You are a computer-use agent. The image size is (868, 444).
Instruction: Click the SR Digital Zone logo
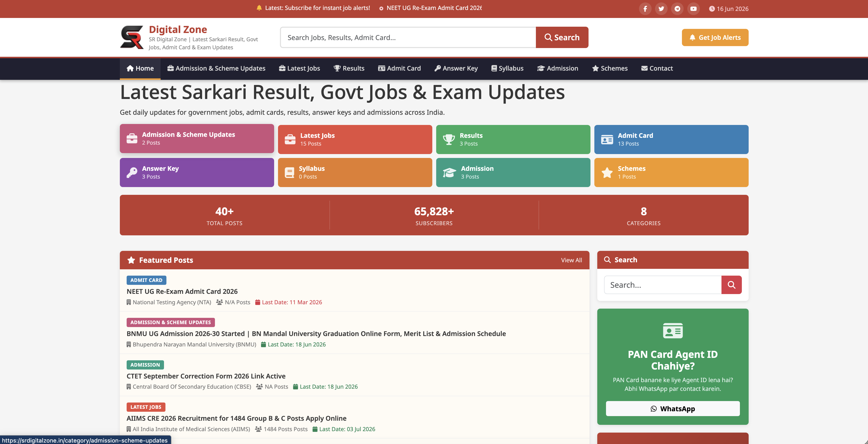click(x=132, y=37)
